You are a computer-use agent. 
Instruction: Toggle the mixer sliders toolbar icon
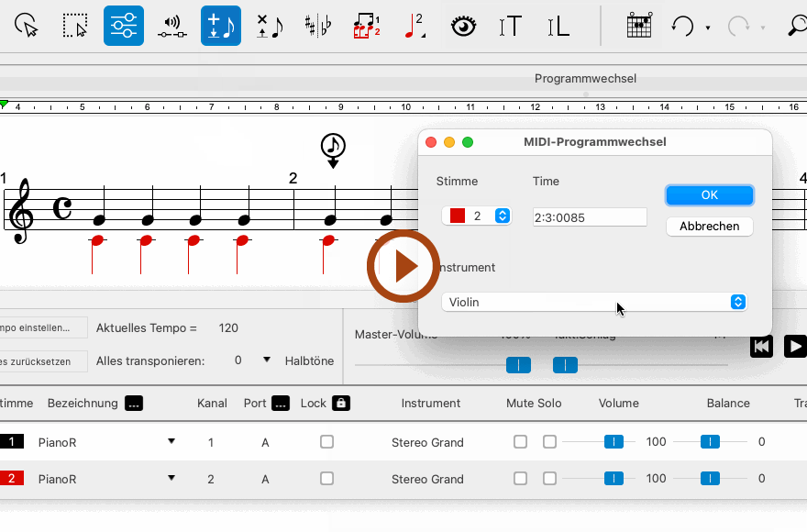coord(123,26)
